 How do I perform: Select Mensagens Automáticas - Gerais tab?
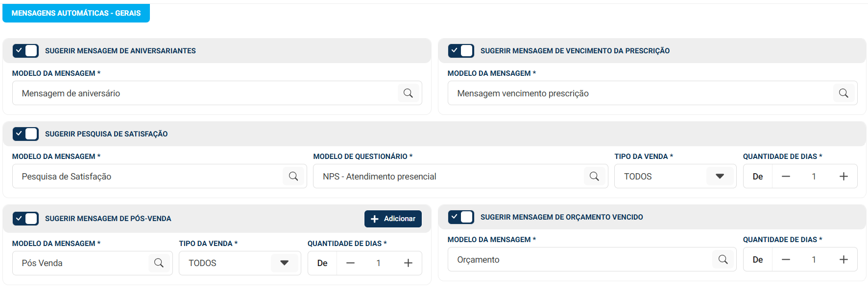point(76,13)
